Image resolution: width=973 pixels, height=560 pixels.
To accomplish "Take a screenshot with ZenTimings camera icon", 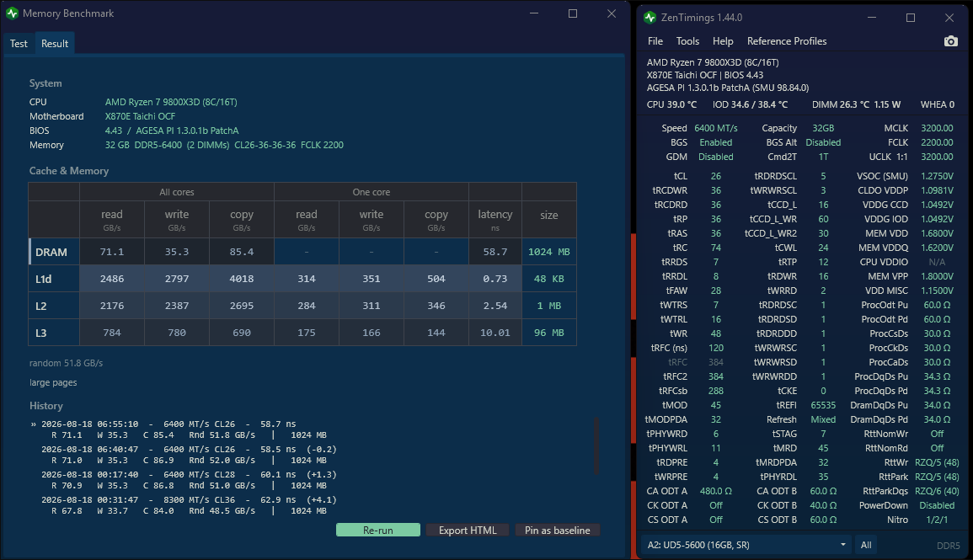I will 950,41.
